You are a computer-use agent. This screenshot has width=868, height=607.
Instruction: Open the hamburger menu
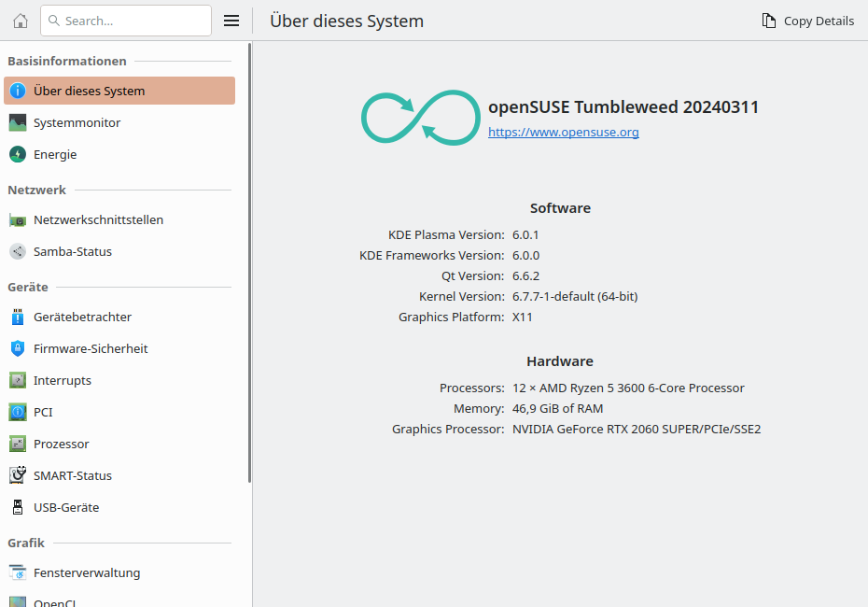pyautogui.click(x=231, y=21)
